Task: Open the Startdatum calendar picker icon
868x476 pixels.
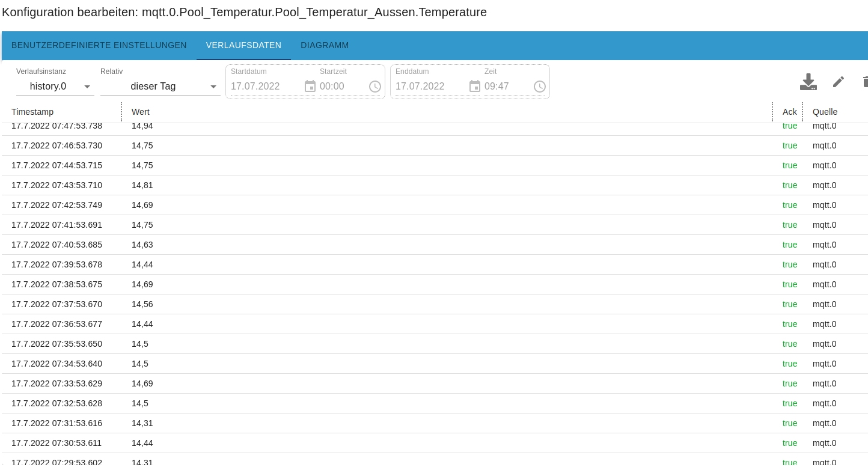Action: point(310,86)
